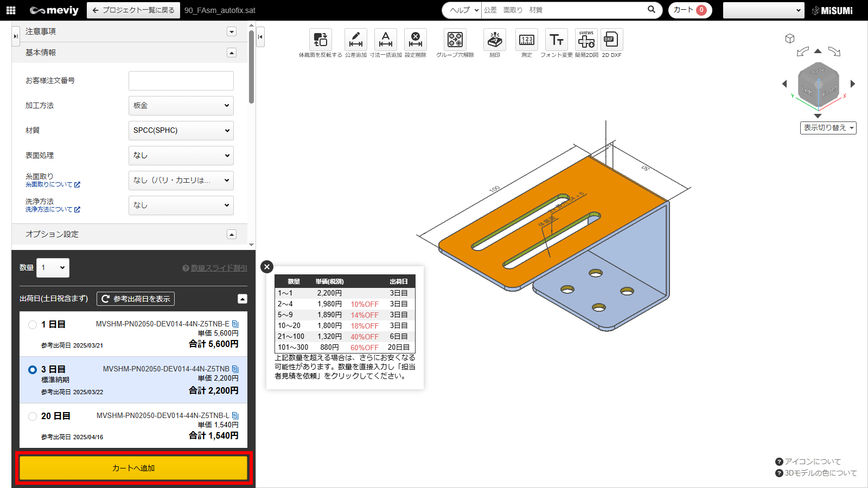Select the engraving (刻印) tool
The height and width of the screenshot is (488, 868).
click(x=495, y=40)
